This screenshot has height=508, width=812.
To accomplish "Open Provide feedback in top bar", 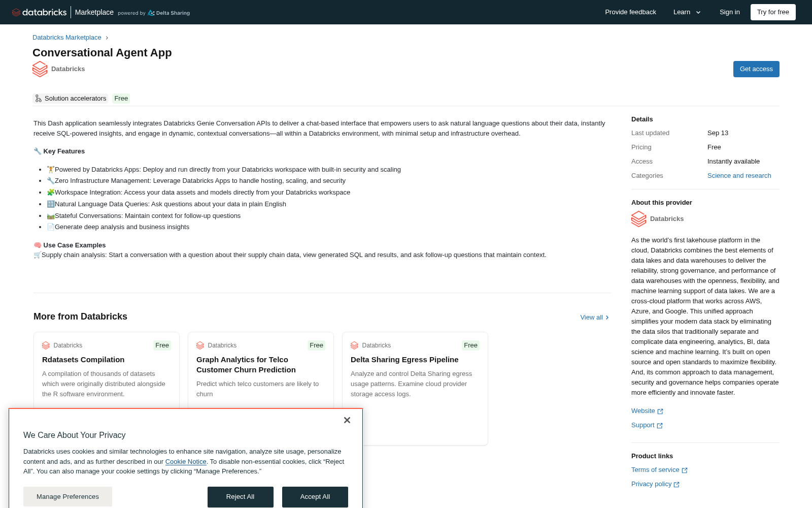I will [x=630, y=12].
